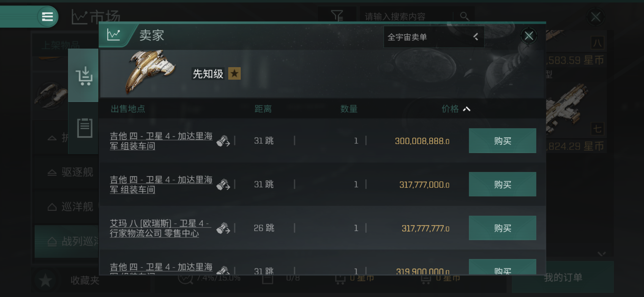The image size is (644, 297).
Task: Sort listings by 价格 column arrow
Action: point(466,109)
